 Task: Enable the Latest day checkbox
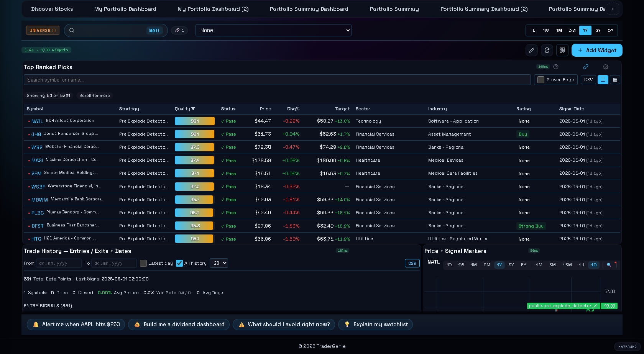pyautogui.click(x=143, y=263)
